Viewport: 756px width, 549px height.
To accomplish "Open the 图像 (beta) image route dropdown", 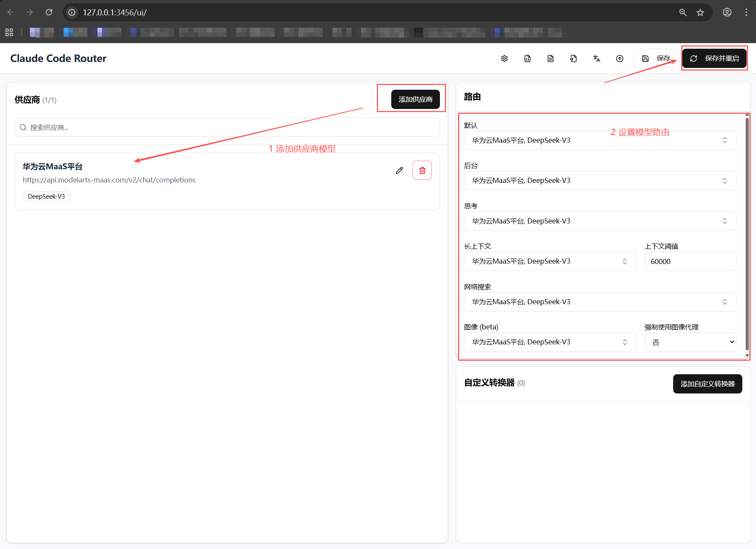I will pos(550,342).
